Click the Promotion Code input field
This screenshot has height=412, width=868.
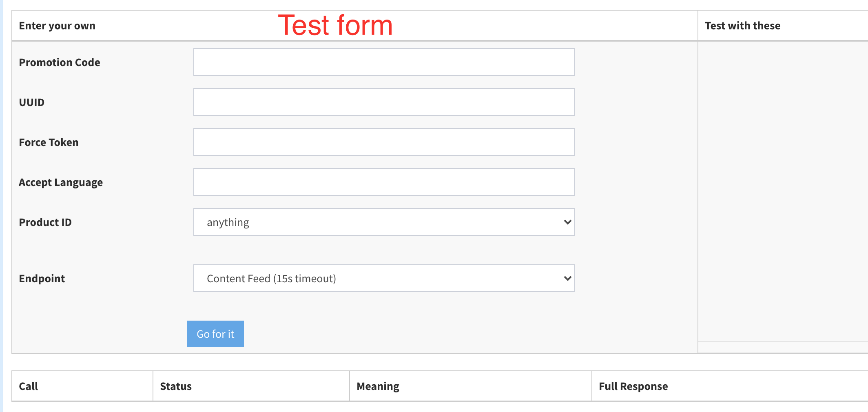coord(384,62)
